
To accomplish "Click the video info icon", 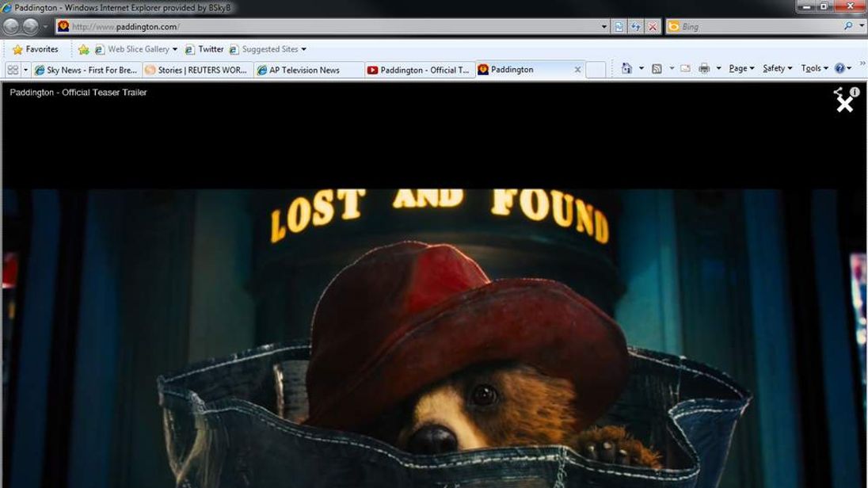I will click(855, 92).
